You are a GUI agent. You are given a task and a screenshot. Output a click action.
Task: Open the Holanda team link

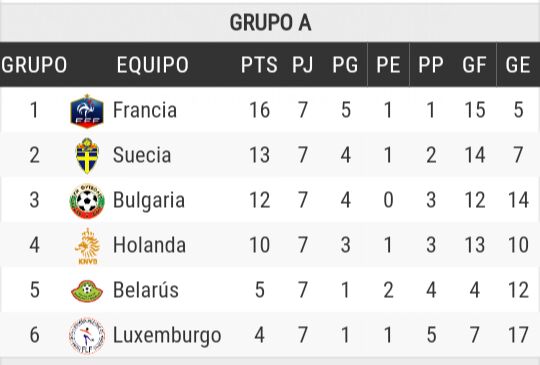coord(149,245)
